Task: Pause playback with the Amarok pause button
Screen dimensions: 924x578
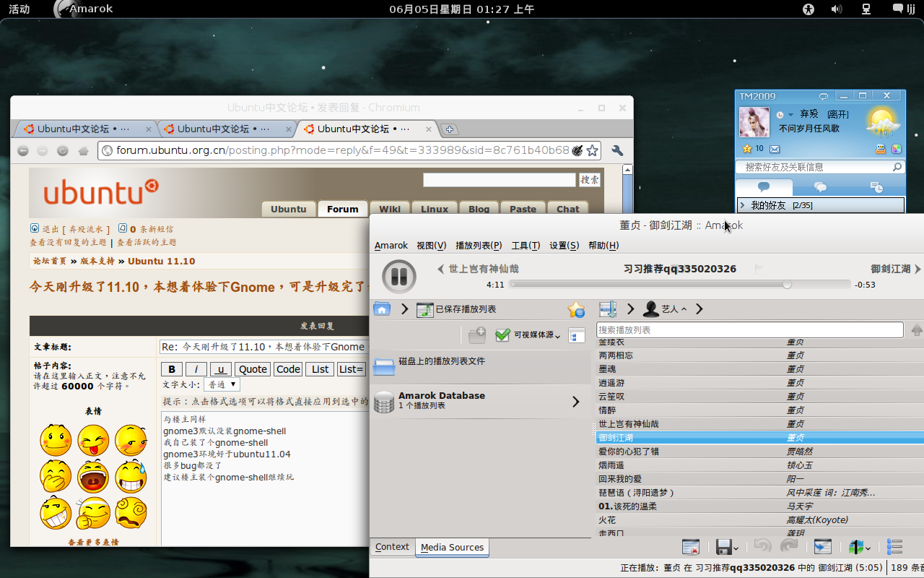Action: [398, 276]
